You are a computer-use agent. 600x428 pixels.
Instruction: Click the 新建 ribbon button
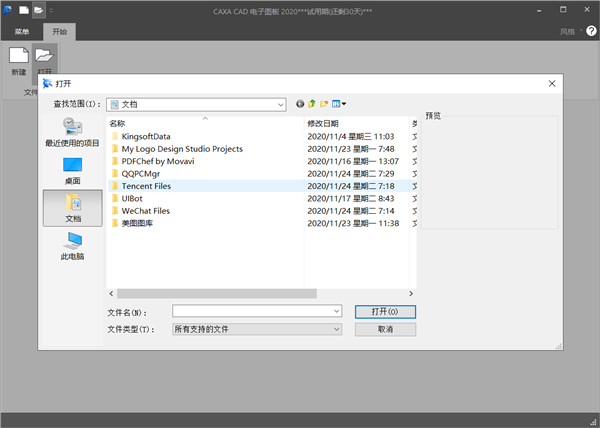pyautogui.click(x=19, y=61)
